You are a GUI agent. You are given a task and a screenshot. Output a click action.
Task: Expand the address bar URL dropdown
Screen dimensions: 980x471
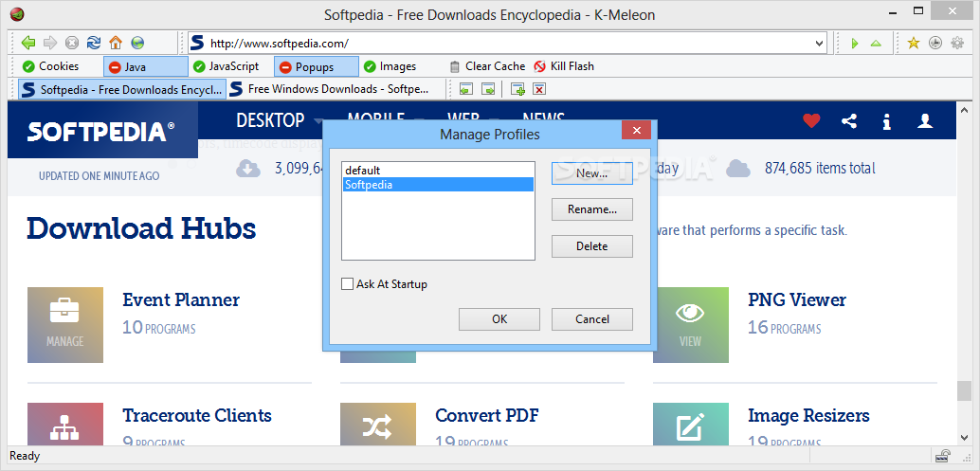(820, 43)
